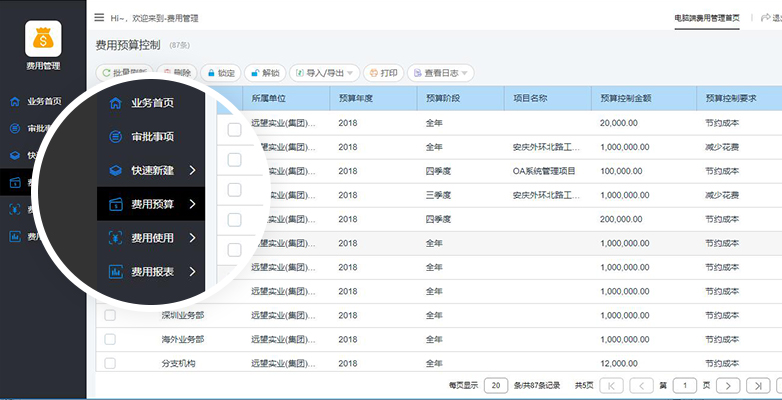Check the box for 深圳业务部 row

coord(110,315)
